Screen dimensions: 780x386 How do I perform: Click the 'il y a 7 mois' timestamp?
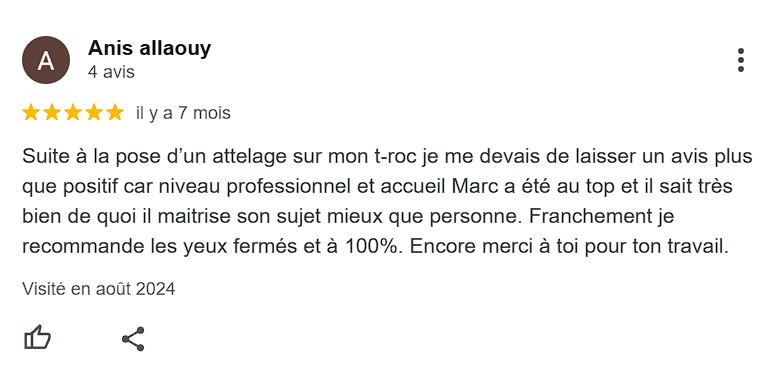[183, 113]
